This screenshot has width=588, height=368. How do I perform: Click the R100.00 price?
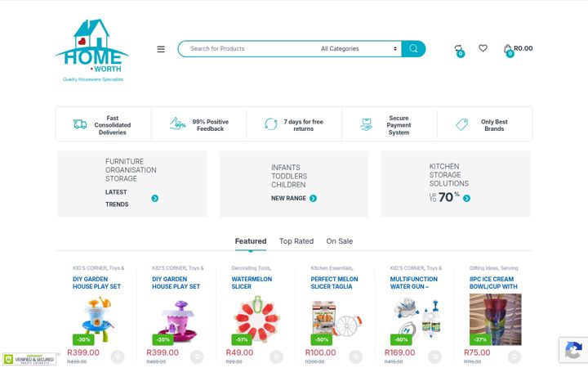coord(321,352)
